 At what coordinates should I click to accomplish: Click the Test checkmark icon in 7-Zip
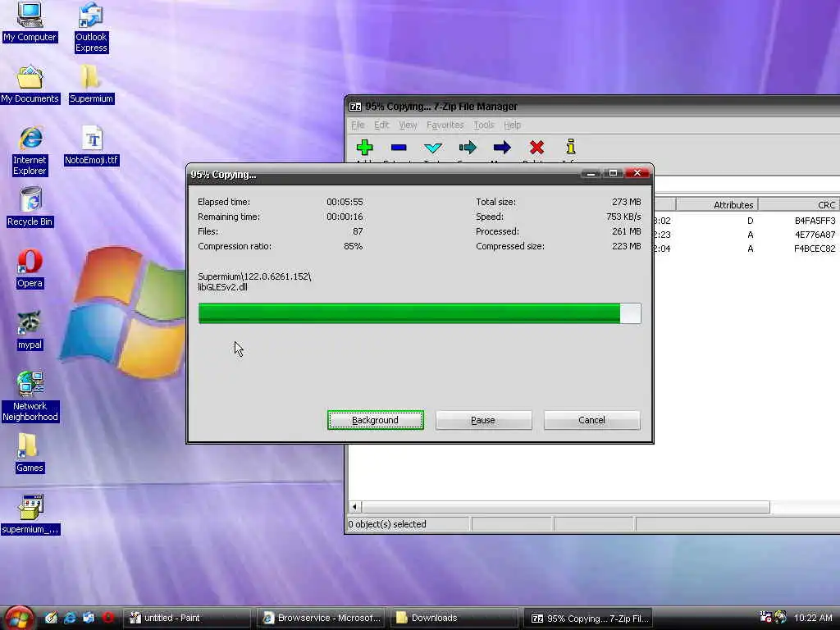(433, 148)
